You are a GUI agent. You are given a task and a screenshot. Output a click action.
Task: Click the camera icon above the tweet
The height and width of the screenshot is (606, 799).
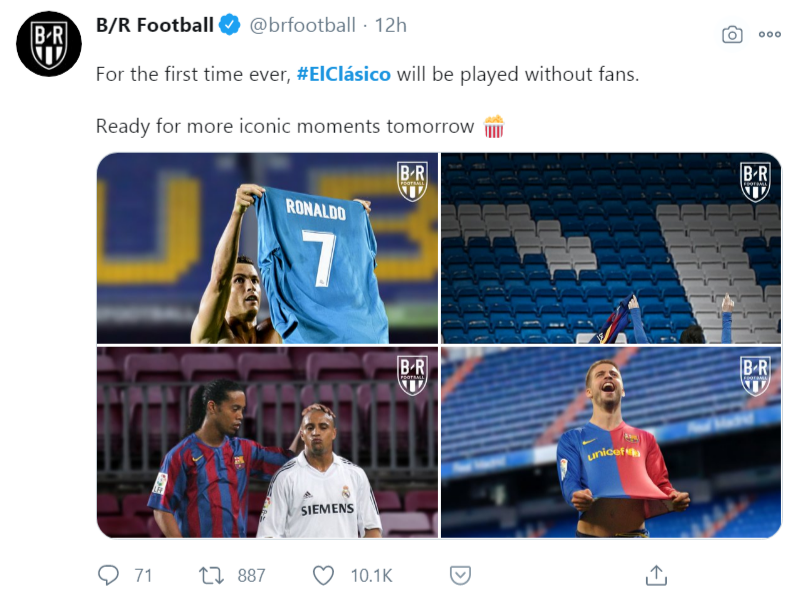pos(732,34)
